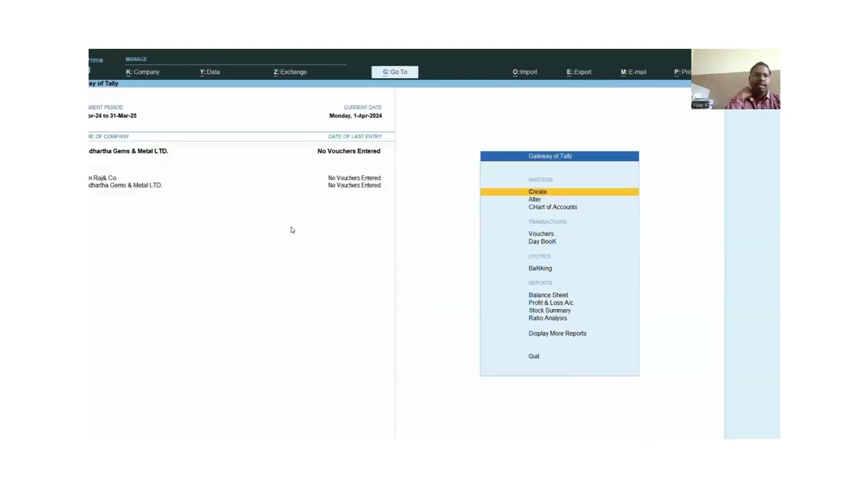Click the G: Go To button
This screenshot has height=488, width=868.
(x=395, y=72)
